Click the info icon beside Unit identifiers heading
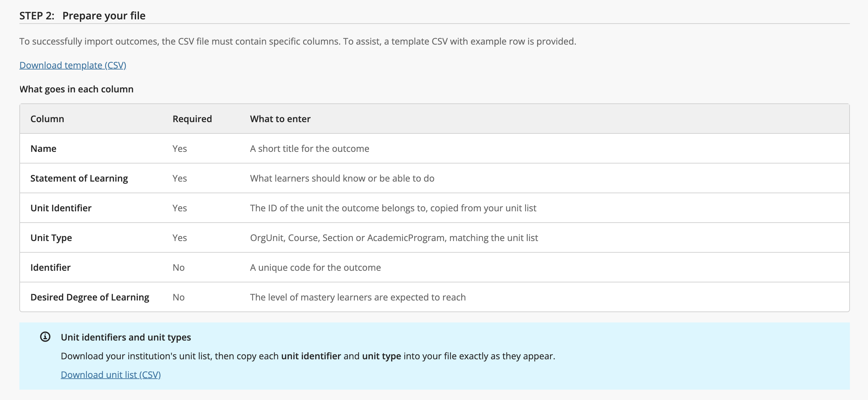The height and width of the screenshot is (400, 868). (45, 337)
